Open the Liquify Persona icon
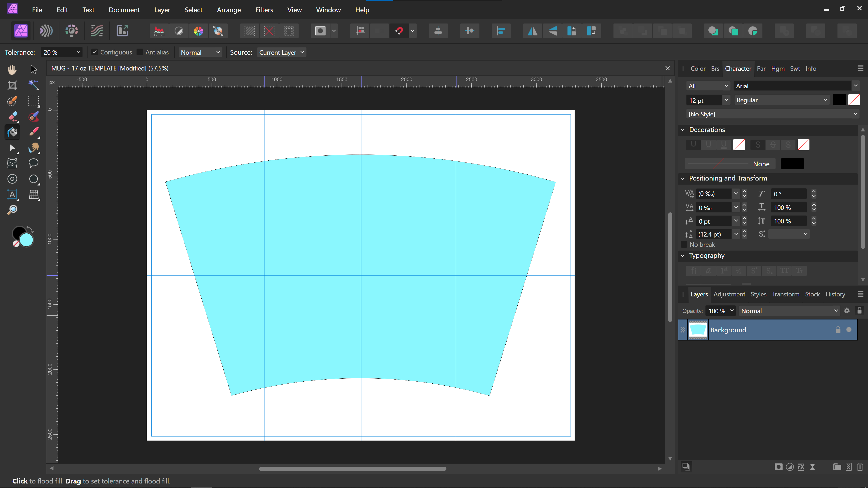Image resolution: width=868 pixels, height=488 pixels. (46, 31)
